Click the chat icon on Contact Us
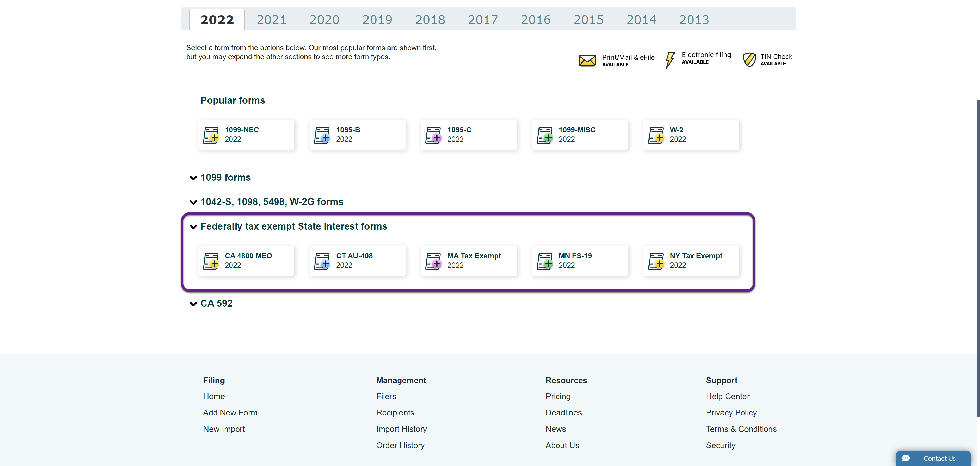This screenshot has height=466, width=980. point(906,458)
